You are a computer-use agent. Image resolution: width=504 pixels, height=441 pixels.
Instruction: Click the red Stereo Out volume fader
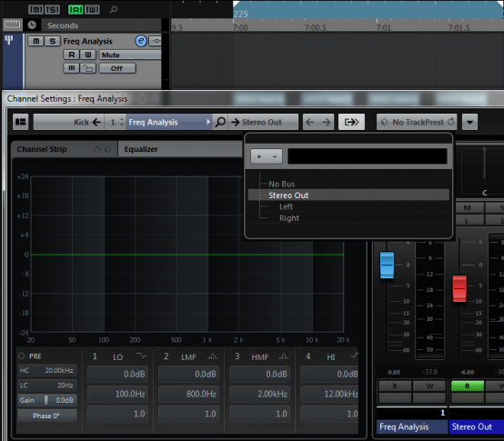(x=459, y=288)
